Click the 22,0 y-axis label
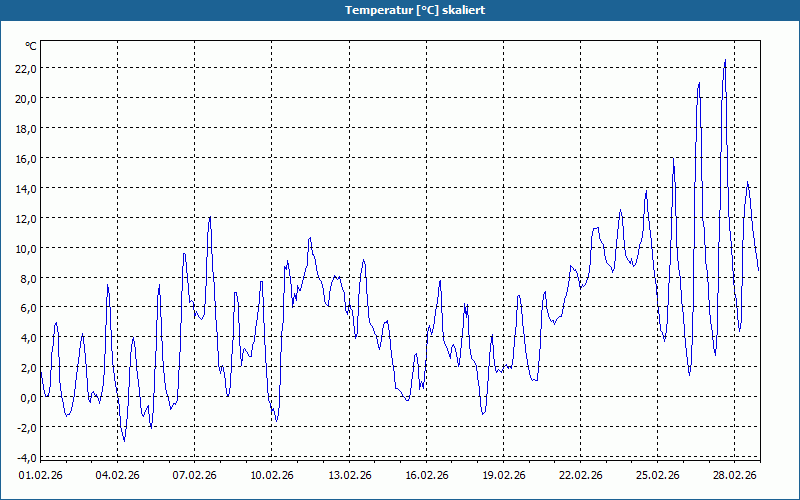800x500 pixels. [26, 69]
